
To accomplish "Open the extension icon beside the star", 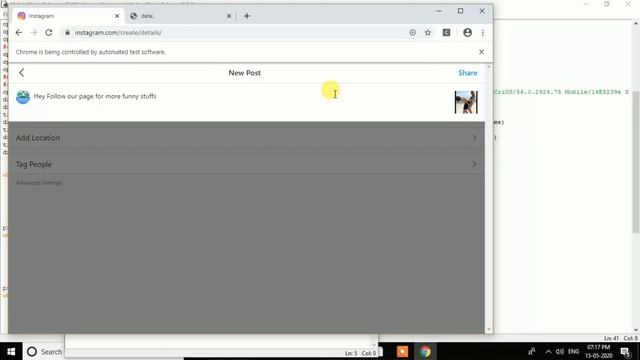I will pos(446,33).
